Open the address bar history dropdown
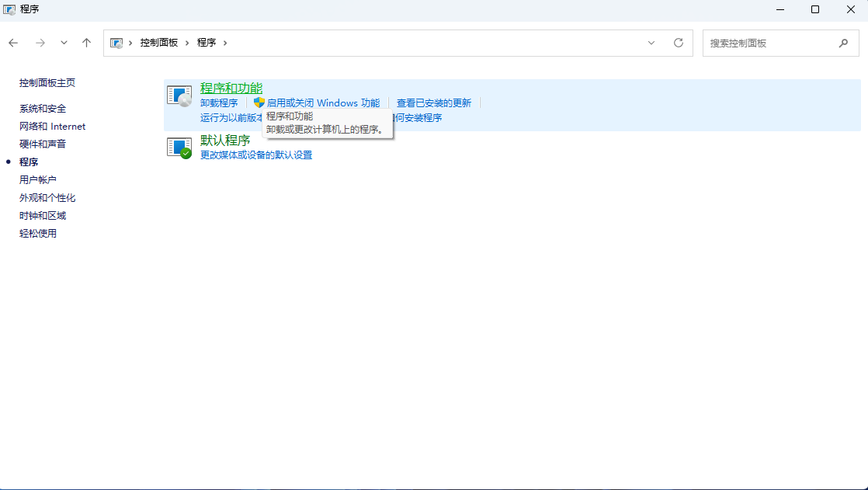 click(x=651, y=43)
